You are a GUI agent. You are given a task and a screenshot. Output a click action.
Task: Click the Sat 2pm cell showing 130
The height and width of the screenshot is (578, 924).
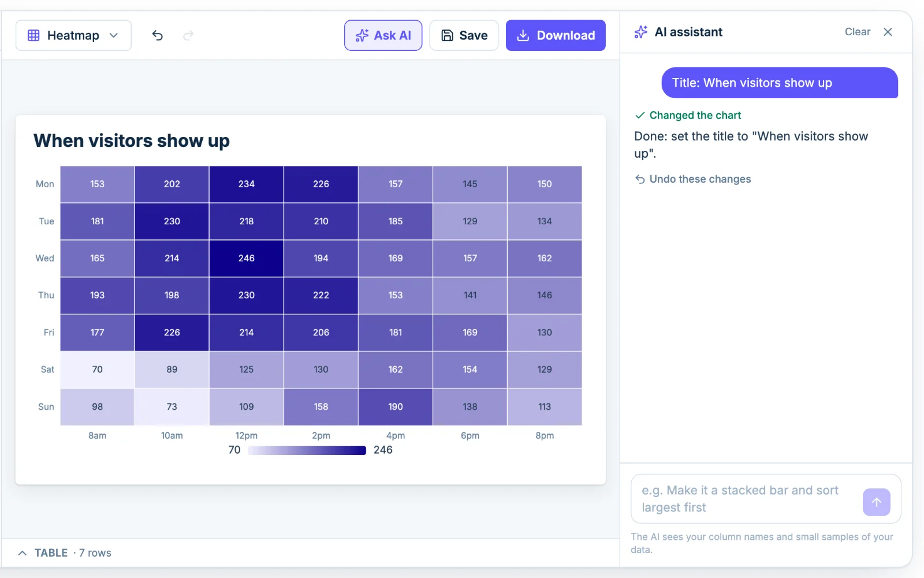[321, 369]
